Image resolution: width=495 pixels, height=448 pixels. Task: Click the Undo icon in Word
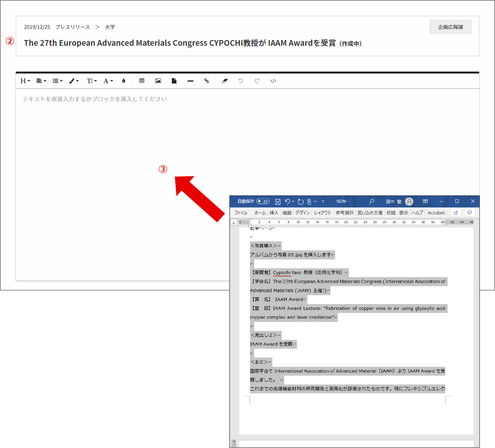click(287, 201)
